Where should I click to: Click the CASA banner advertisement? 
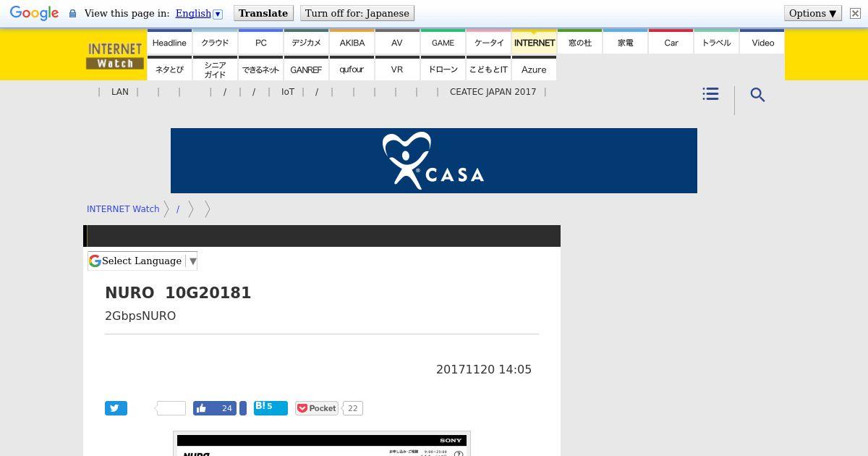click(x=434, y=161)
